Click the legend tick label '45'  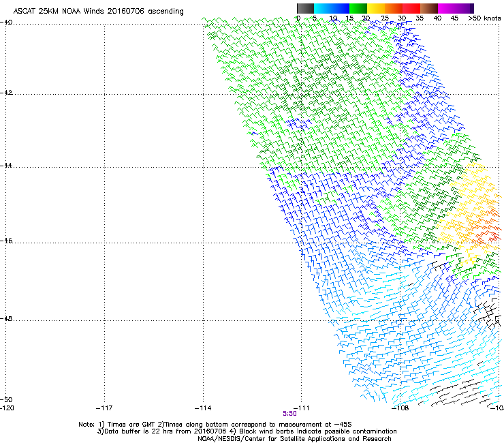(x=454, y=18)
